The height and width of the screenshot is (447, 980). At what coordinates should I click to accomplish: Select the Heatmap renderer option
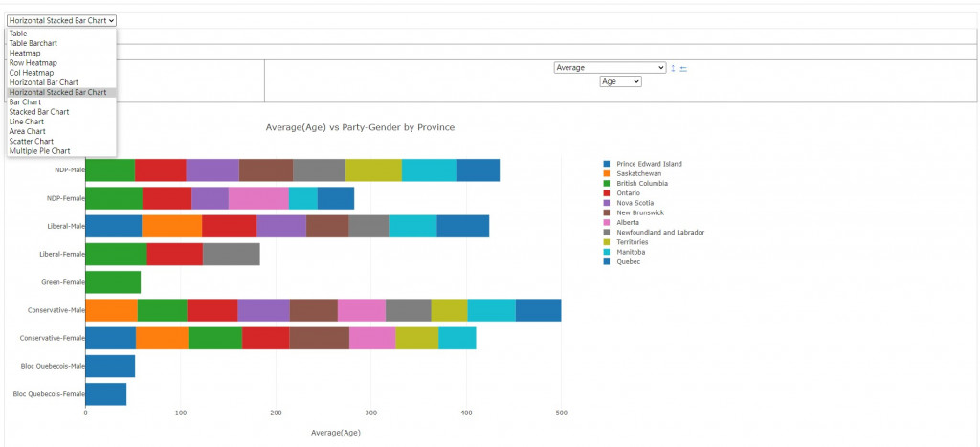click(x=61, y=54)
